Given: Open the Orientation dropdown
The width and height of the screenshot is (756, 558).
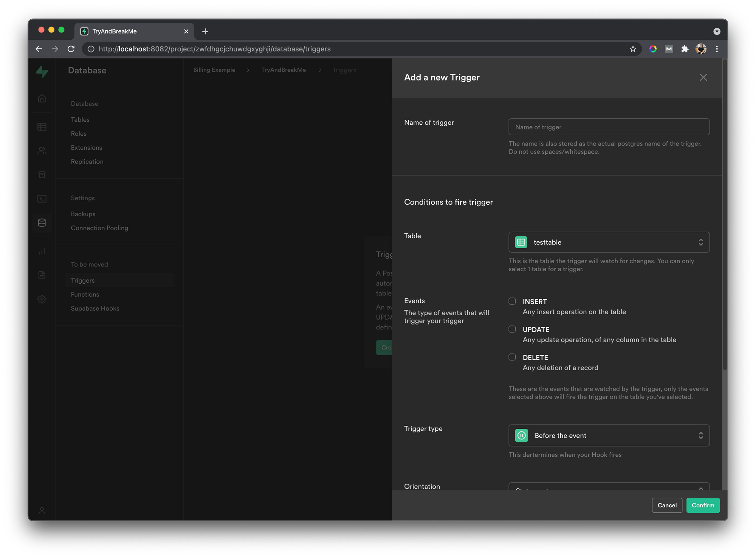Looking at the screenshot, I should point(609,486).
